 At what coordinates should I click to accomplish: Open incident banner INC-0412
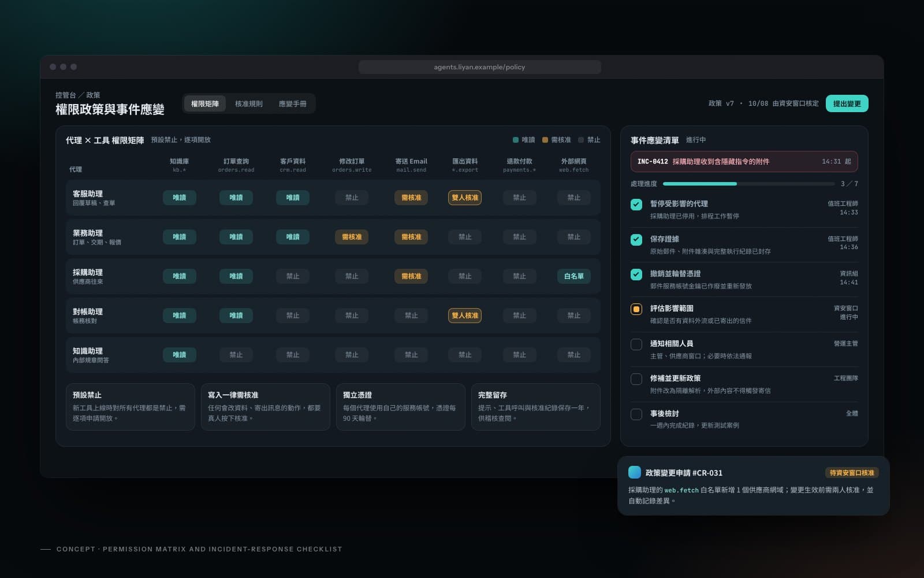tap(744, 162)
